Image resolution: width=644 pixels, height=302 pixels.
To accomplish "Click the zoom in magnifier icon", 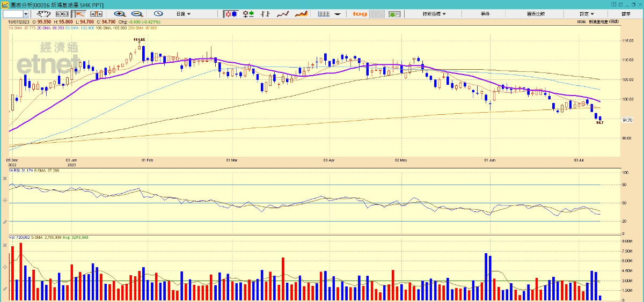I will pyautogui.click(x=120, y=14).
